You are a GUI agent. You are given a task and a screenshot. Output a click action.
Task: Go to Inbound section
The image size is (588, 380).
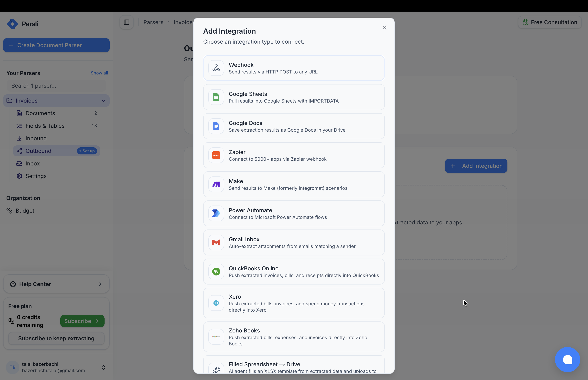click(x=57, y=138)
